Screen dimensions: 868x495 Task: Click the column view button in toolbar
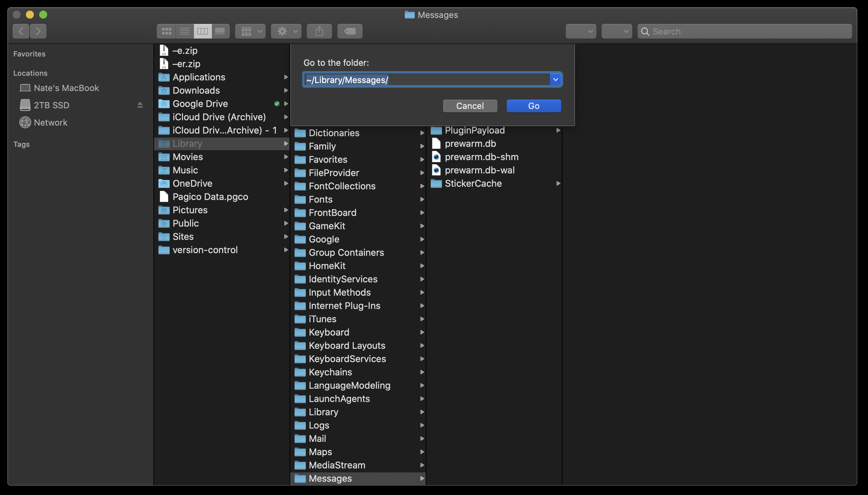[x=202, y=31]
